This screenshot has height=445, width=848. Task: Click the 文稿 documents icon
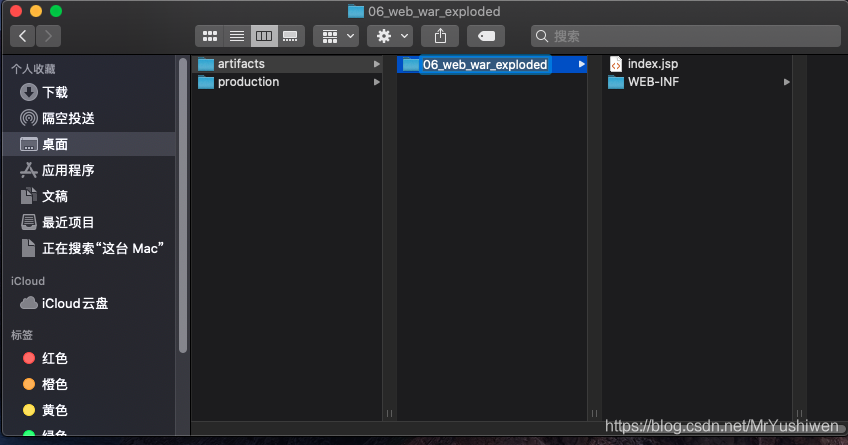[28, 196]
